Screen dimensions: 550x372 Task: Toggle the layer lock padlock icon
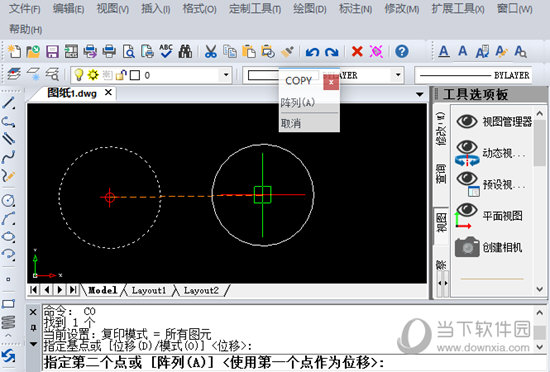121,75
